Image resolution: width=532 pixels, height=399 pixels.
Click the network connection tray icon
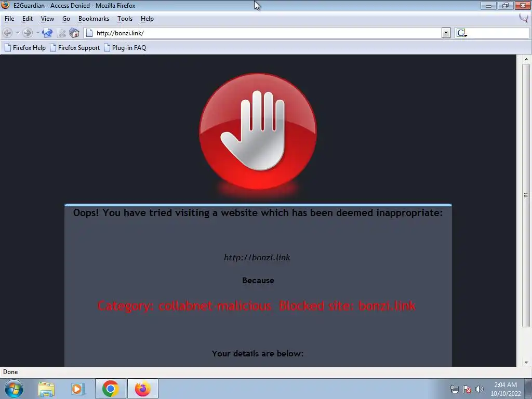coord(454,389)
